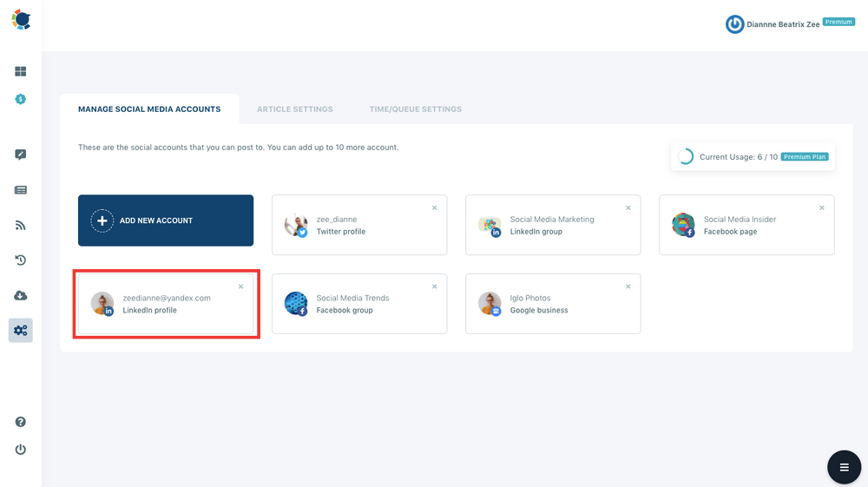Click the user avatar power icon
This screenshot has height=487, width=868.
click(734, 24)
